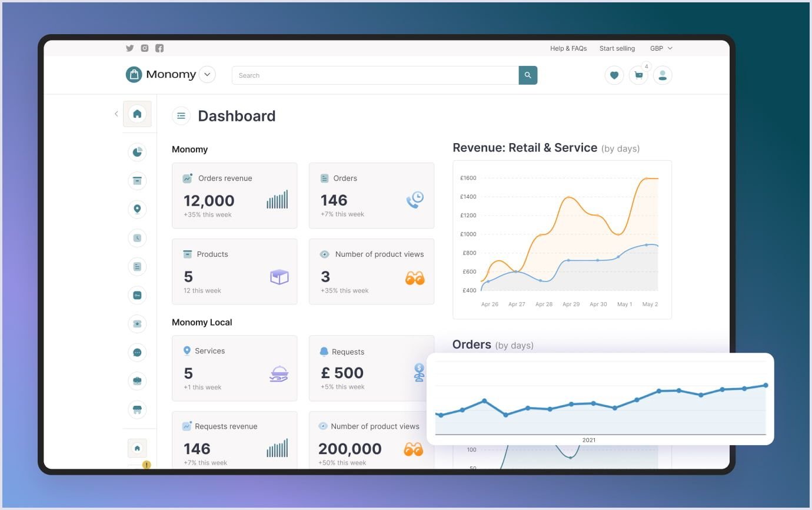Open the chat messages sidebar icon
Image resolution: width=812 pixels, height=510 pixels.
(137, 353)
